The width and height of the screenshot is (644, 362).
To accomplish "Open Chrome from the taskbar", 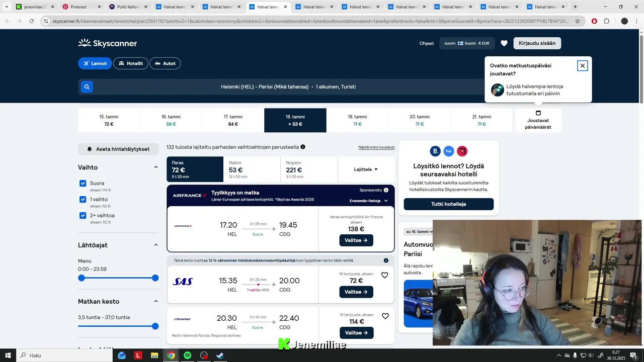I will [171, 355].
